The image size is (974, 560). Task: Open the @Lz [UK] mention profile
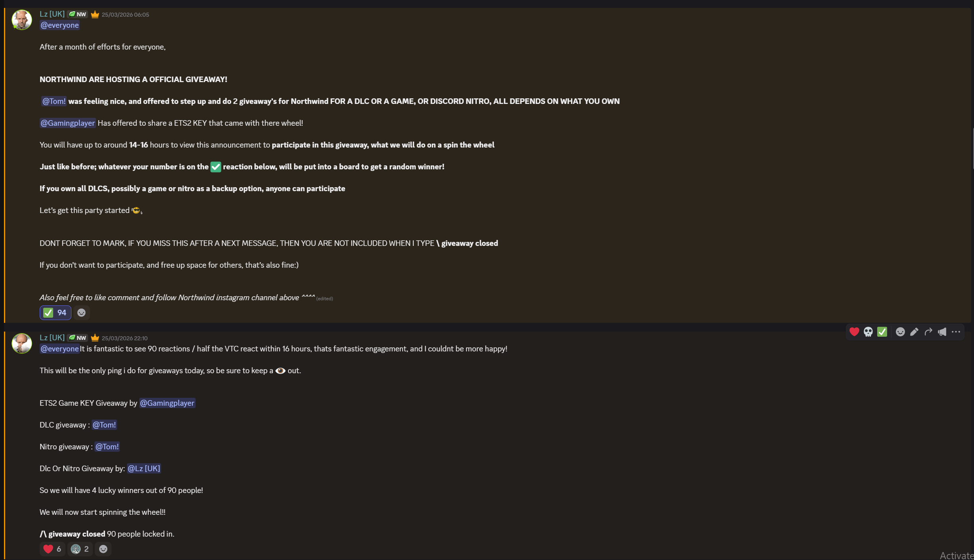tap(144, 468)
